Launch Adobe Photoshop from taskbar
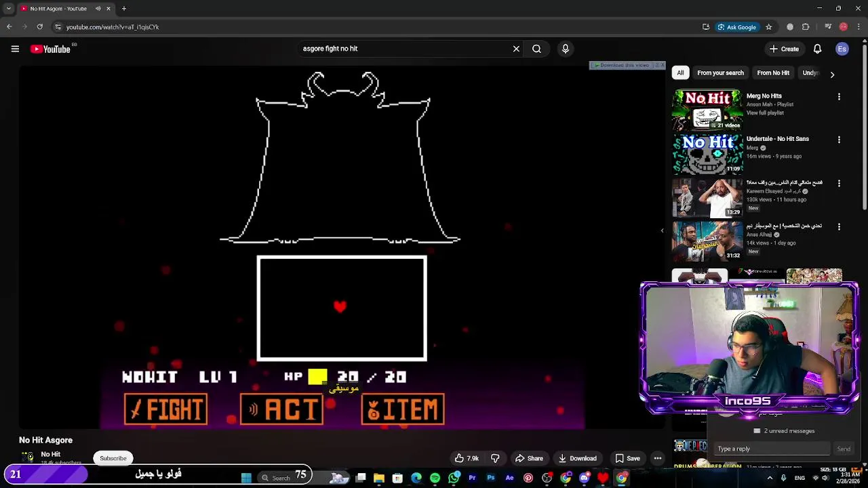Image resolution: width=868 pixels, height=488 pixels. pos(491,478)
